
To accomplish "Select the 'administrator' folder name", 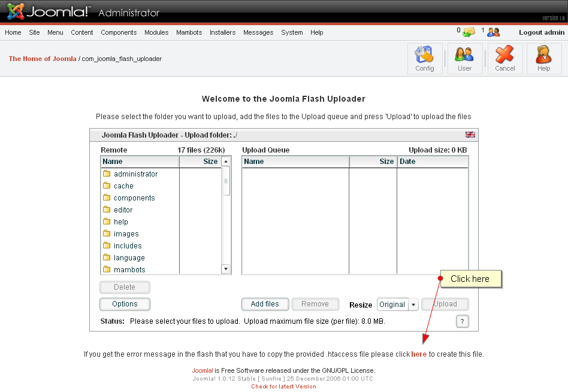I will [136, 174].
